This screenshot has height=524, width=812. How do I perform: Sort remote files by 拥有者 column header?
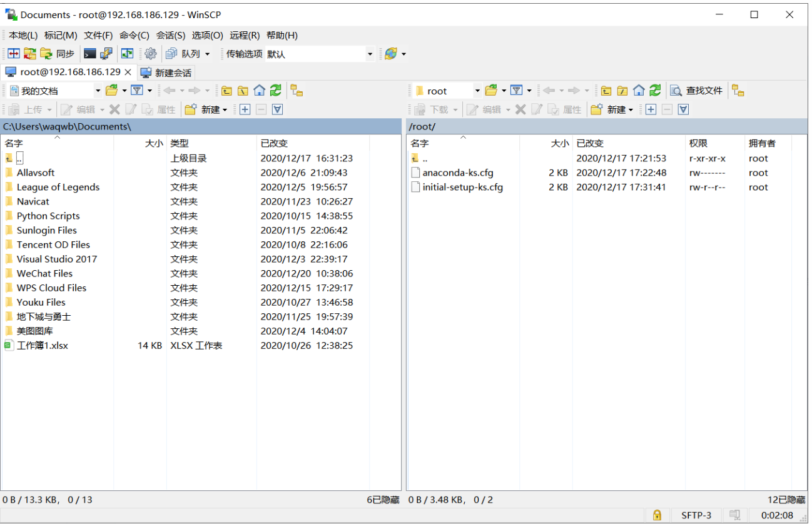click(768, 143)
